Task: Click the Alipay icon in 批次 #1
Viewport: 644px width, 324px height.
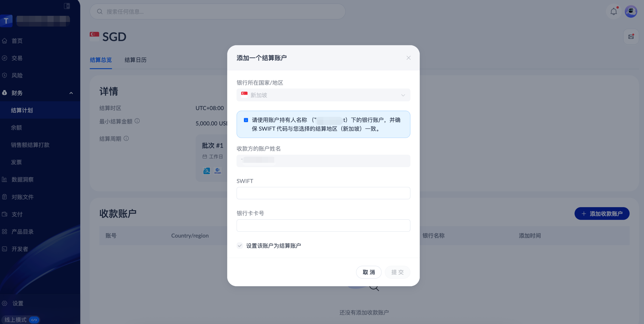Action: click(x=207, y=171)
